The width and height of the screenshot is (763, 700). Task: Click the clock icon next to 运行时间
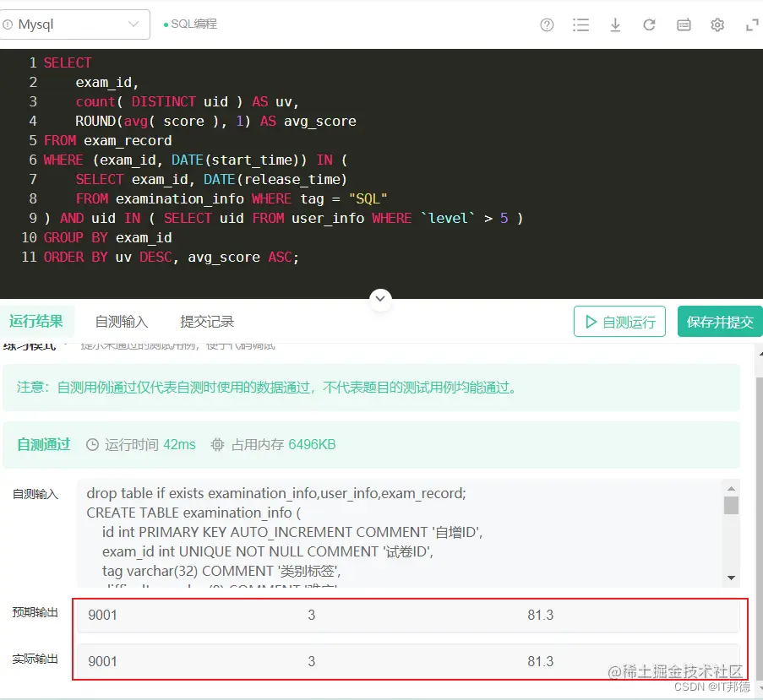92,445
